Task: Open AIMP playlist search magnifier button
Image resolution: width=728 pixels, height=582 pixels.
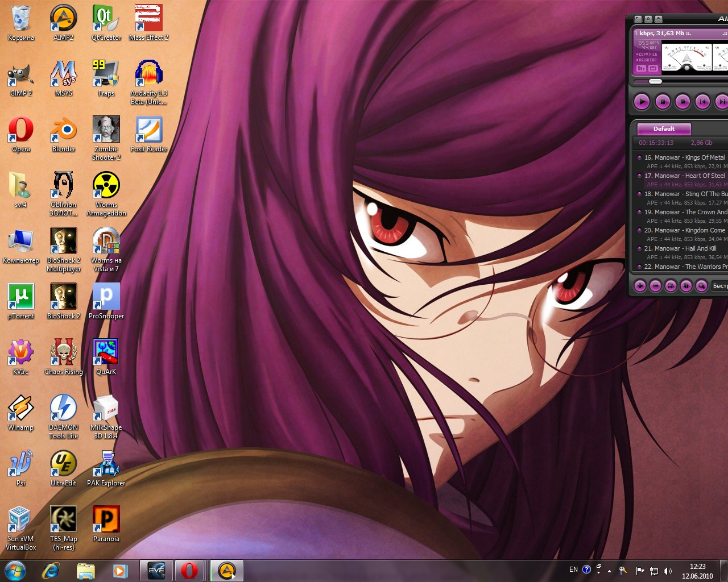Action: click(701, 286)
